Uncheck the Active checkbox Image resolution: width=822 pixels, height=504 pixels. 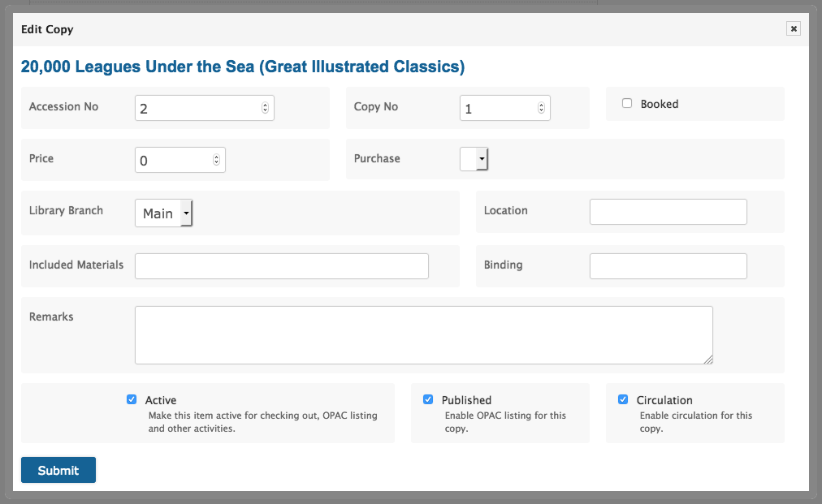coord(132,399)
